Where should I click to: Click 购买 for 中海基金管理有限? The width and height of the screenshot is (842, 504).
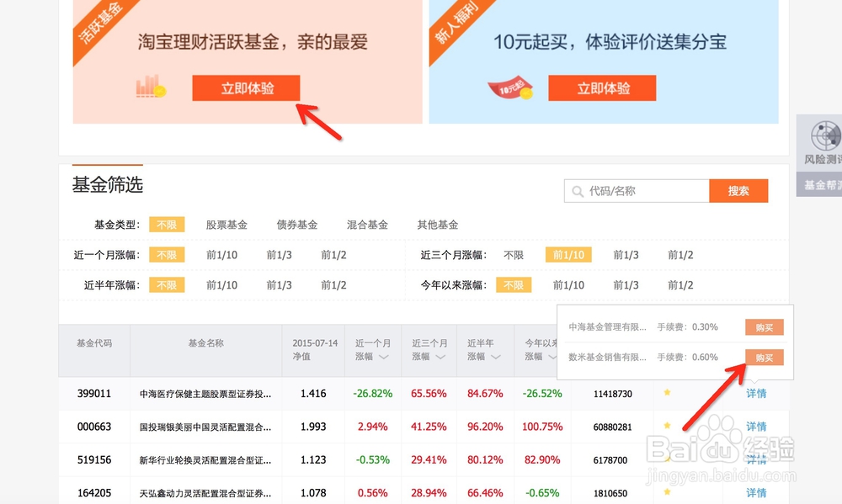tap(765, 326)
